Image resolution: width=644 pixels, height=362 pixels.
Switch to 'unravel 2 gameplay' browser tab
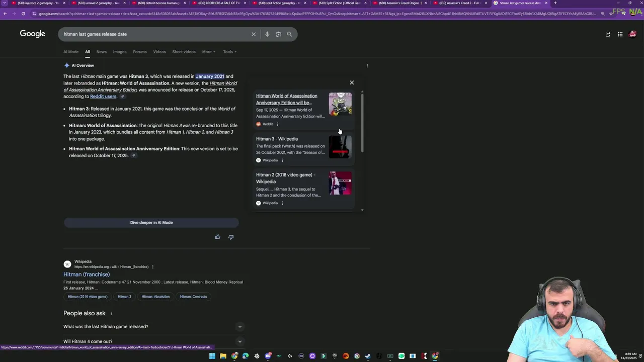pos(99,3)
